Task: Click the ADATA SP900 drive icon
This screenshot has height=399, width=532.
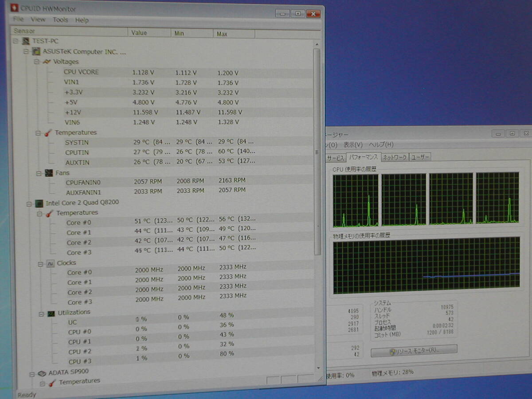Action: (x=42, y=373)
